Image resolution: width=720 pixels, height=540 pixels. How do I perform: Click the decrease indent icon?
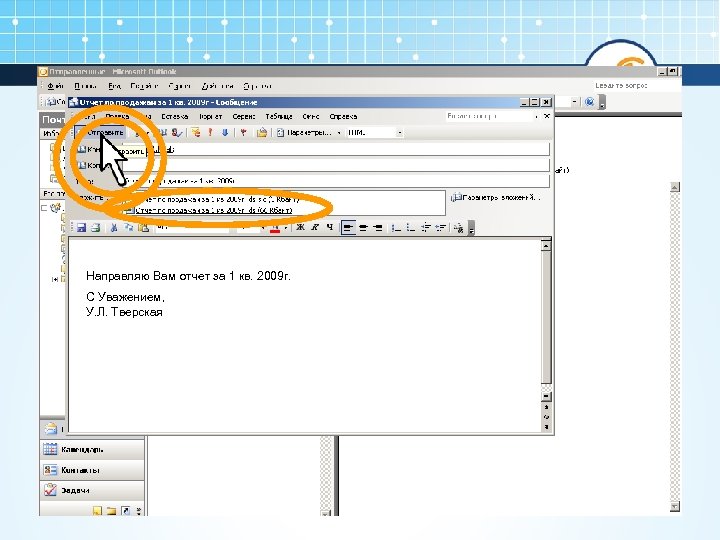click(x=426, y=227)
